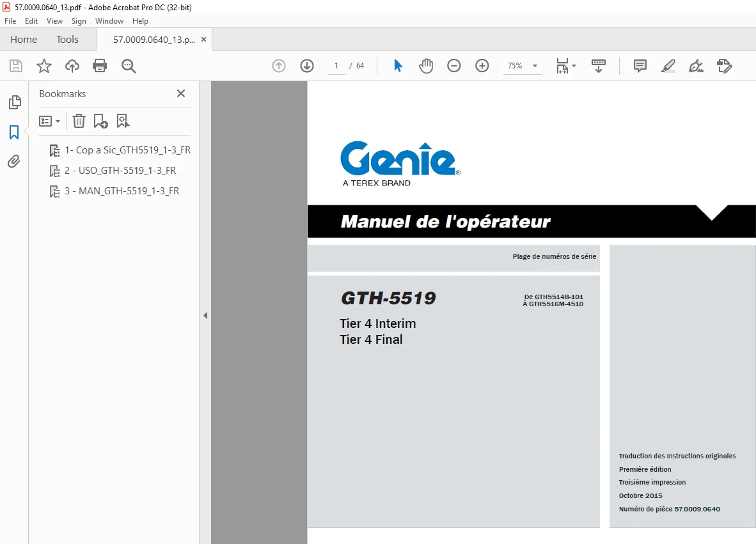Click the 'Tier 4 Interim' text
Screen dimensions: 756x544
point(378,324)
